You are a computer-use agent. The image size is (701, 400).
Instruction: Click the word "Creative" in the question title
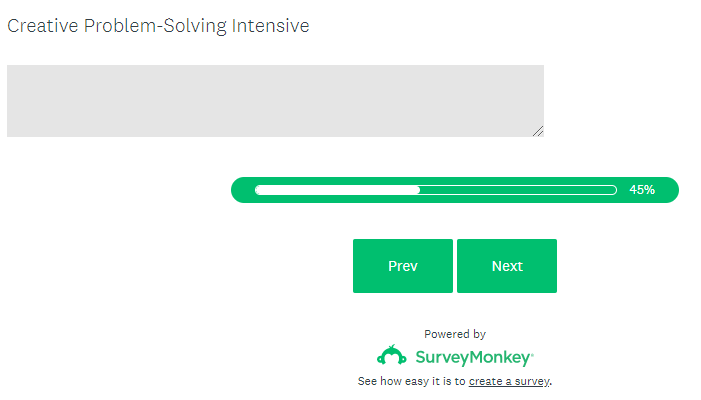point(42,26)
